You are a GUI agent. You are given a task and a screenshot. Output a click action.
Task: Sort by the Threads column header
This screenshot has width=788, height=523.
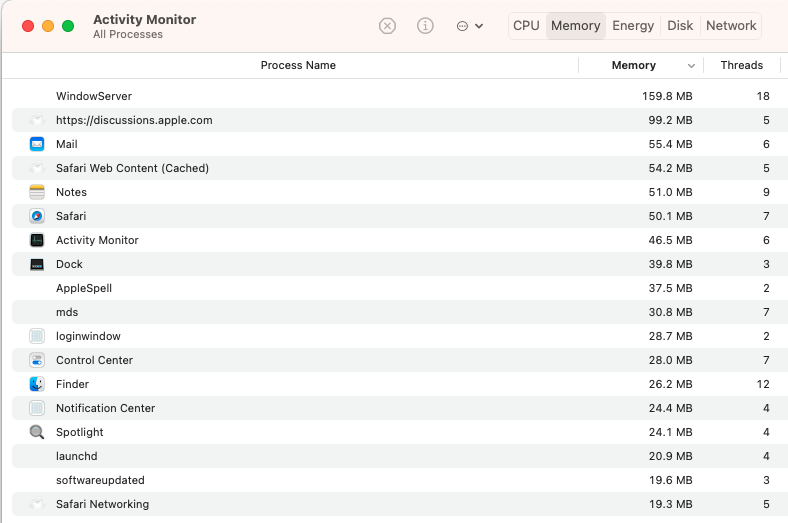click(x=741, y=65)
